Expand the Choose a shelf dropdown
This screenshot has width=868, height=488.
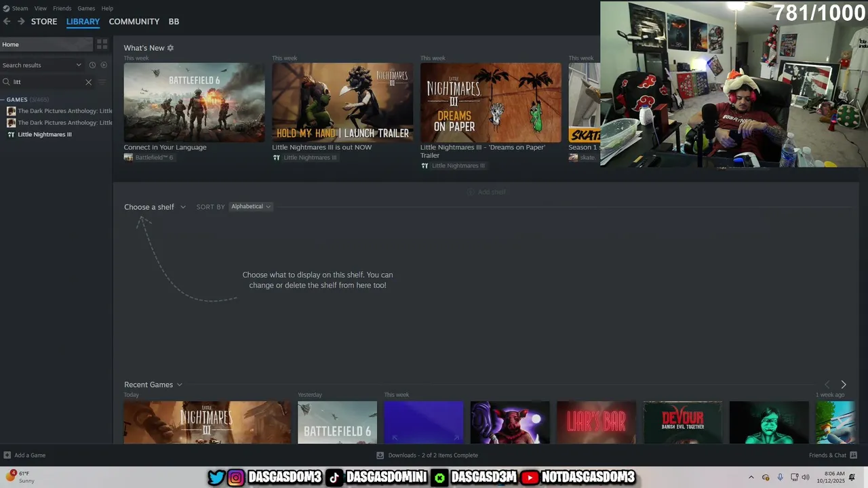pos(155,207)
